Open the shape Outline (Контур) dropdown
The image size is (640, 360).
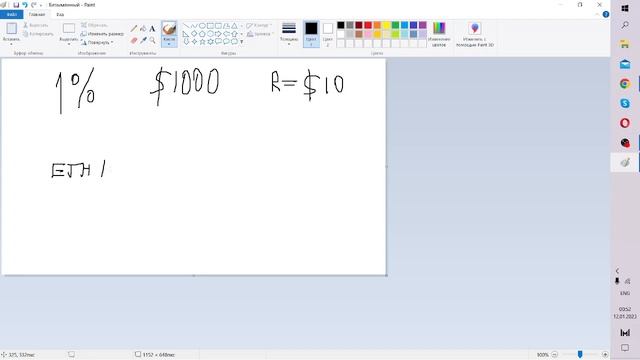259,25
